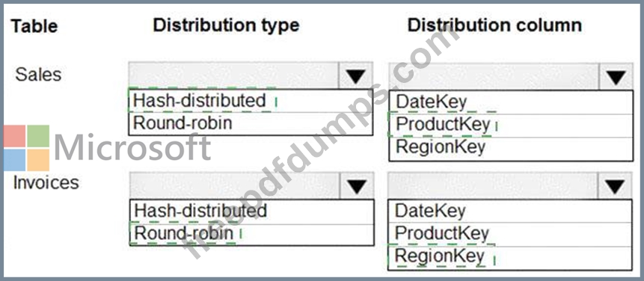This screenshot has height=281, width=644.
Task: Open Sales distribution type dropdown arrow
Action: 356,75
